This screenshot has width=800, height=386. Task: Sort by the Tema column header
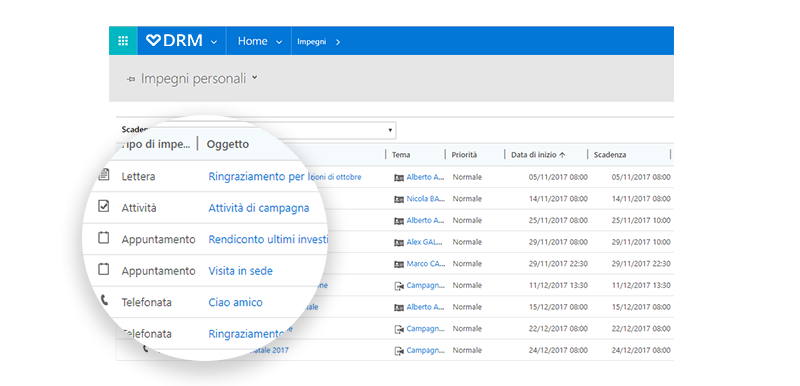point(401,155)
